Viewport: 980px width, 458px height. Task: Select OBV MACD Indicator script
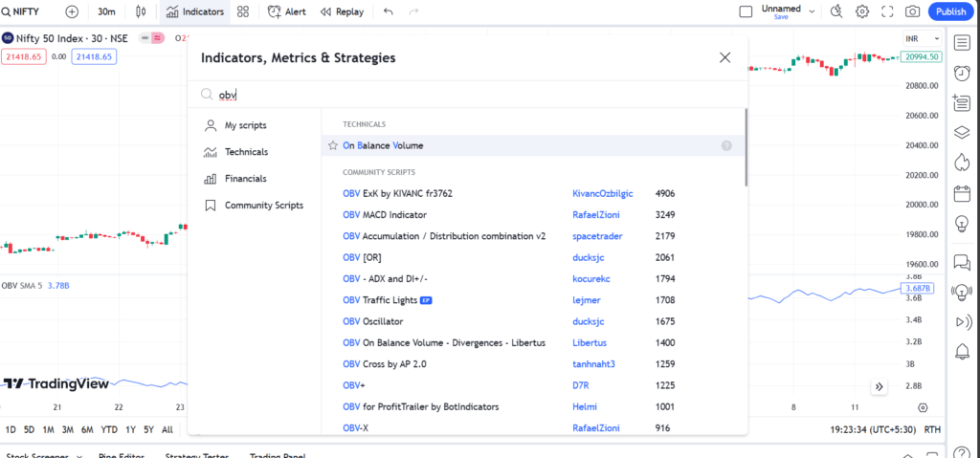point(385,215)
